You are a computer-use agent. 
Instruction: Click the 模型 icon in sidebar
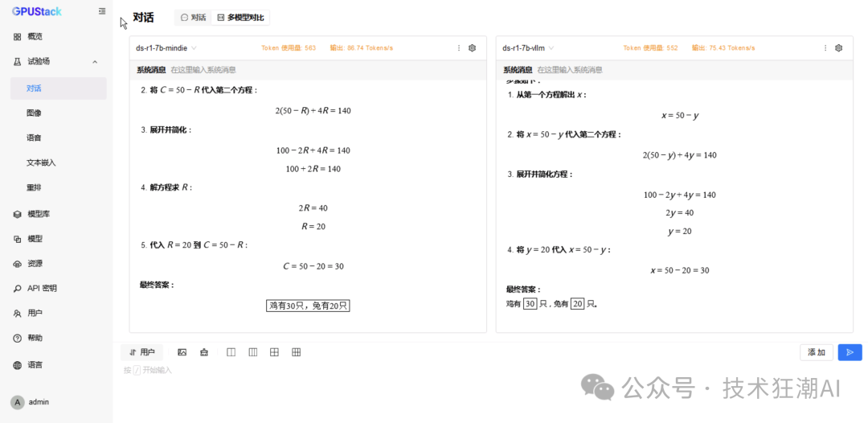pos(17,239)
